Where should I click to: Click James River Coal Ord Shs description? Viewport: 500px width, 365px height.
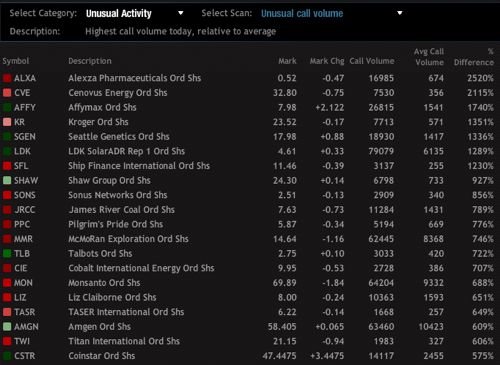pos(122,210)
